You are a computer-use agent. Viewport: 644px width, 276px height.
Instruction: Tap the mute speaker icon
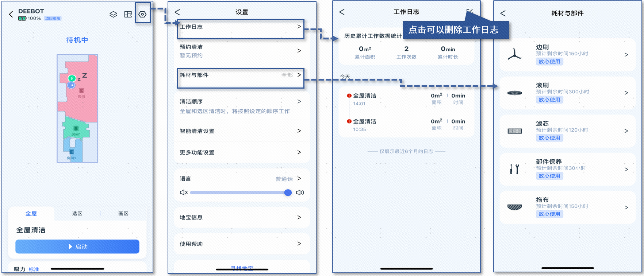coord(184,193)
